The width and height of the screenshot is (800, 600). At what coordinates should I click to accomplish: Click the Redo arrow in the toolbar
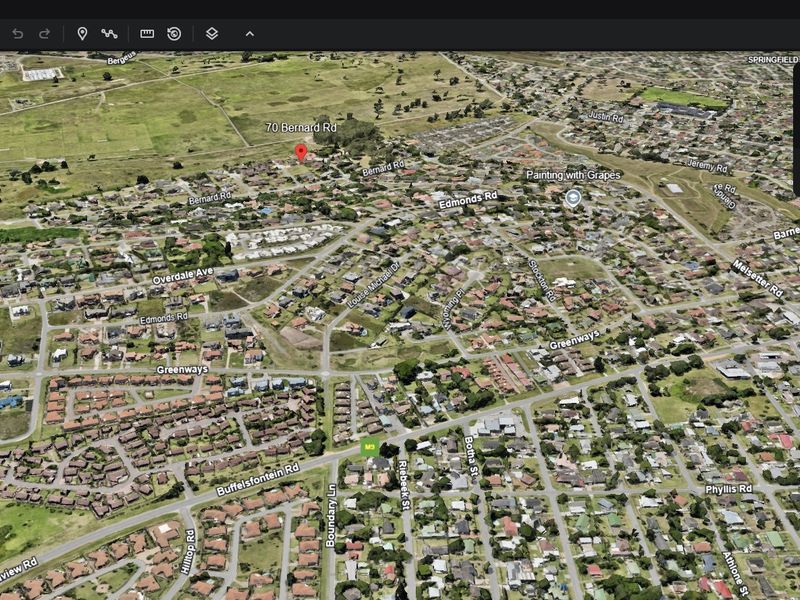[45, 33]
